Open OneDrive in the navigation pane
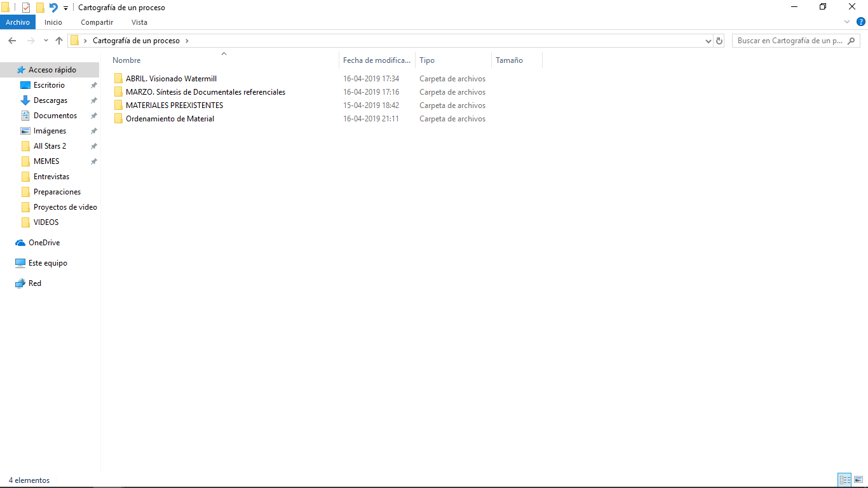 (x=44, y=243)
